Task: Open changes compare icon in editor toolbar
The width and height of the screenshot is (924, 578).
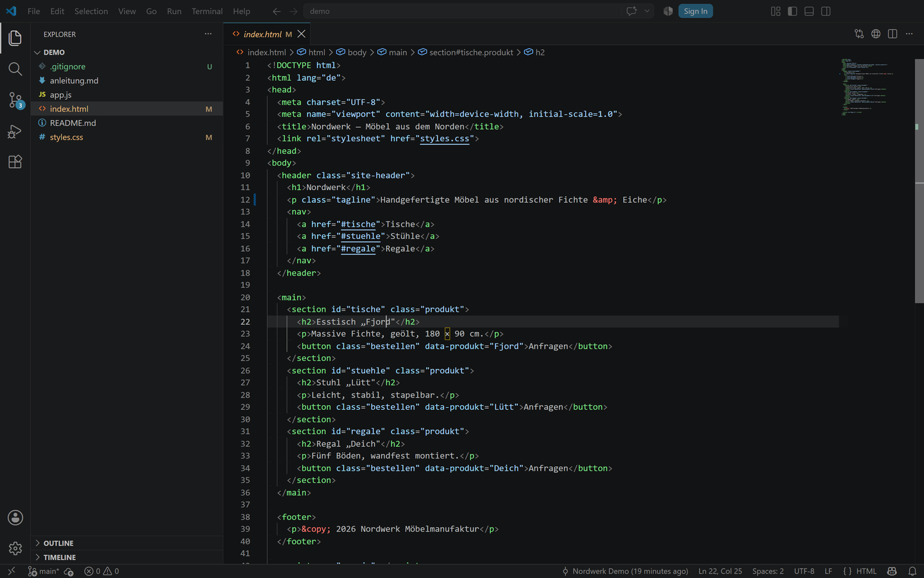Action: click(x=859, y=34)
